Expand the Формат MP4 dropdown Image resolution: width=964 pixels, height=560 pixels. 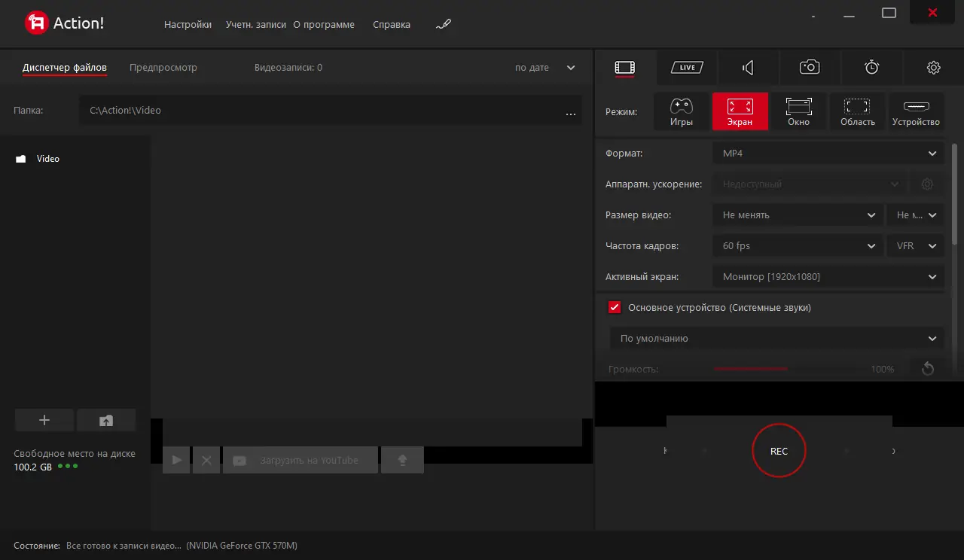pyautogui.click(x=828, y=154)
